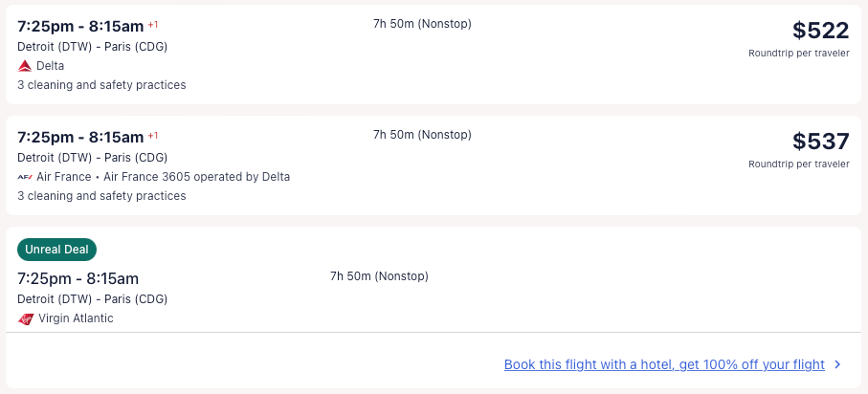Click Air France's '3 cleaning and safety practices'
The width and height of the screenshot is (868, 394).
tap(101, 196)
